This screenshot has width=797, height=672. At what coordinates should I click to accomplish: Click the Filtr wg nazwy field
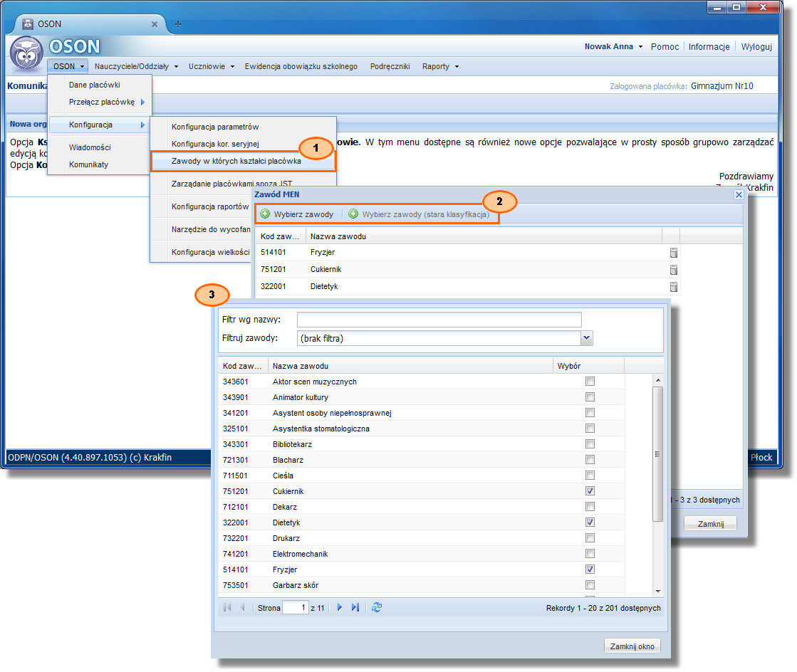pyautogui.click(x=439, y=320)
